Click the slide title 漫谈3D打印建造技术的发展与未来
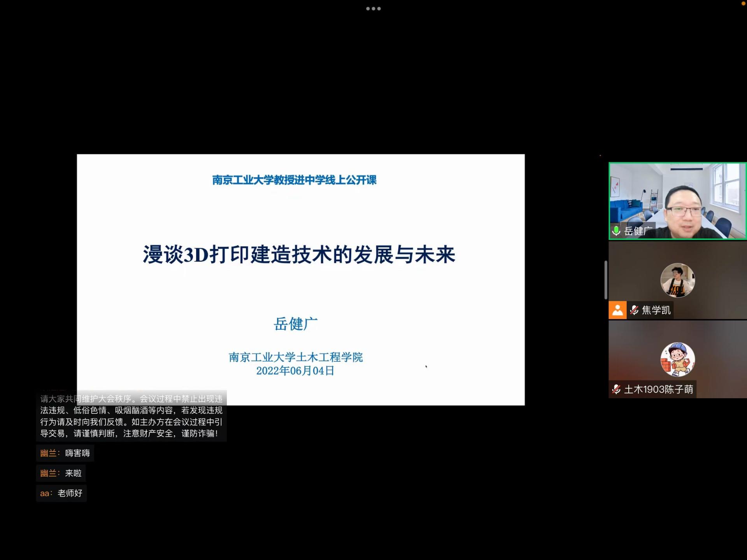 299,255
